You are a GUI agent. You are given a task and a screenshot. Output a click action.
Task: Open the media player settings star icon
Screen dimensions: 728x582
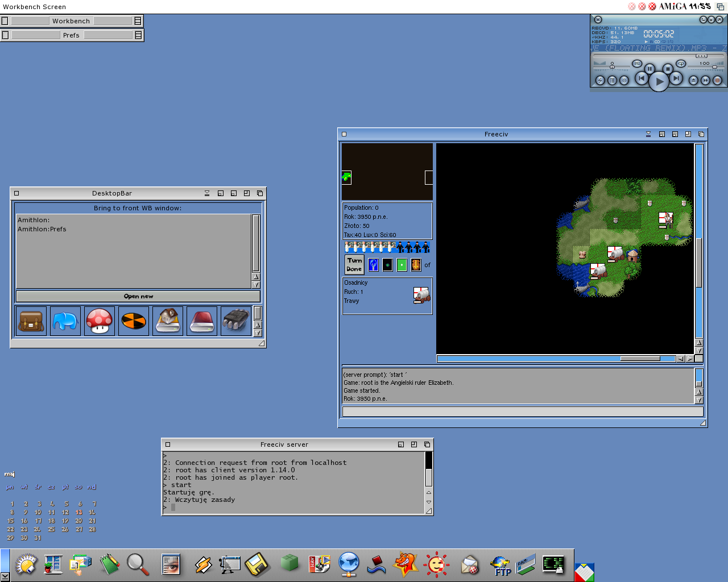[624, 81]
